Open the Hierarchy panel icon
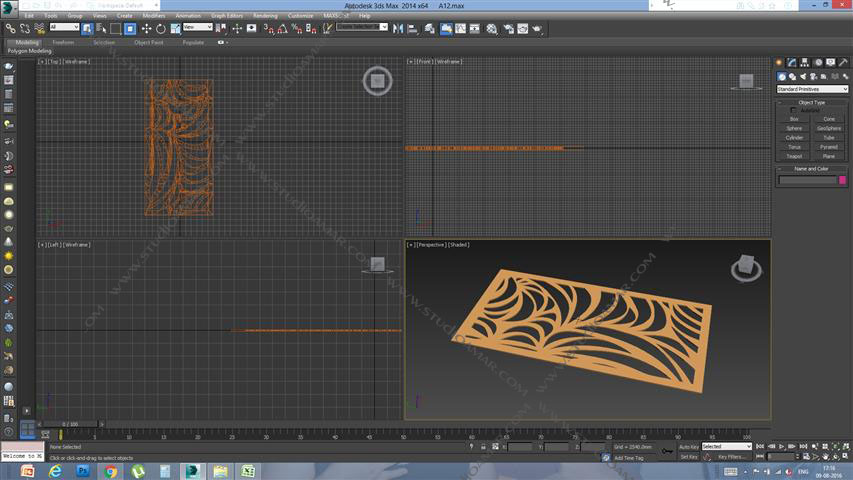 tap(805, 63)
